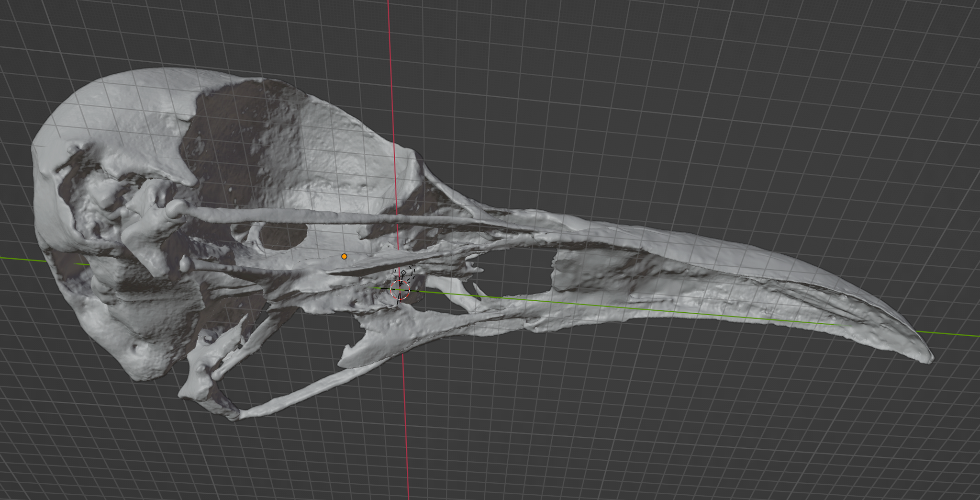Select the light object's diamond marker
Viewport: 980px width, 500px height.
[x=403, y=273]
